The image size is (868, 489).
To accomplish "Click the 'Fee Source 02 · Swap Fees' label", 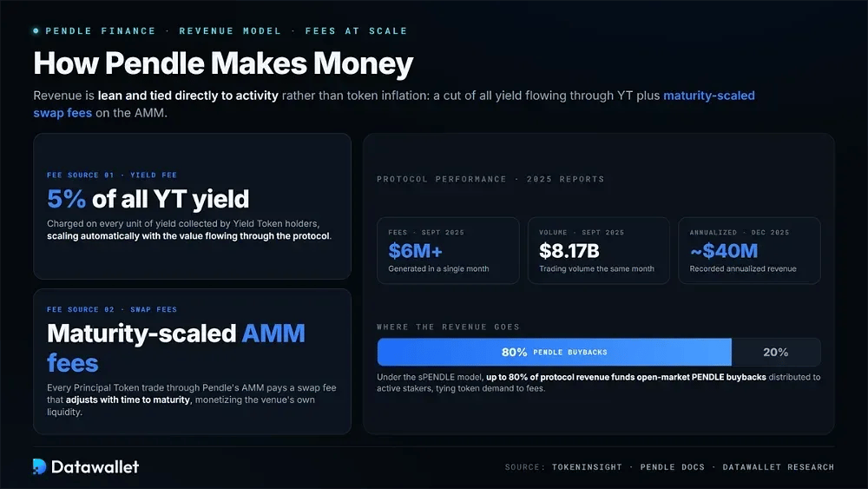I will point(112,309).
